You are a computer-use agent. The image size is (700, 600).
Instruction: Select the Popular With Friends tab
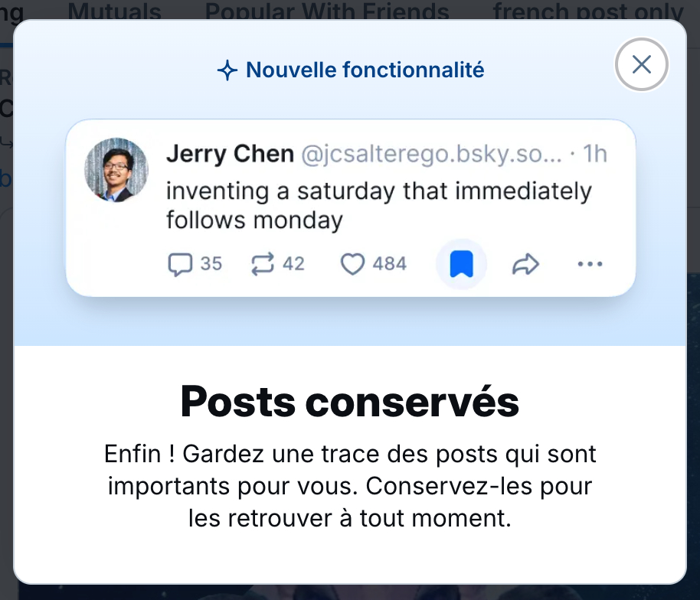click(x=327, y=11)
